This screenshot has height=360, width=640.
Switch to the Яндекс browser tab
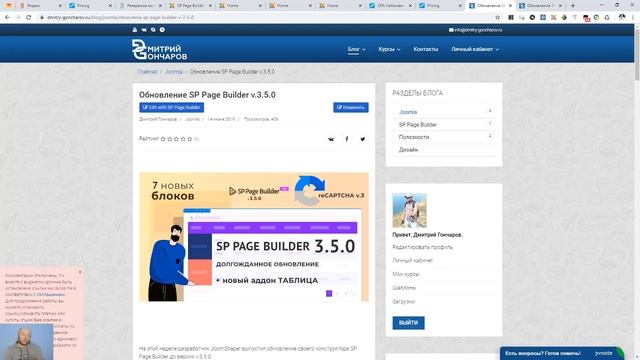pyautogui.click(x=40, y=6)
